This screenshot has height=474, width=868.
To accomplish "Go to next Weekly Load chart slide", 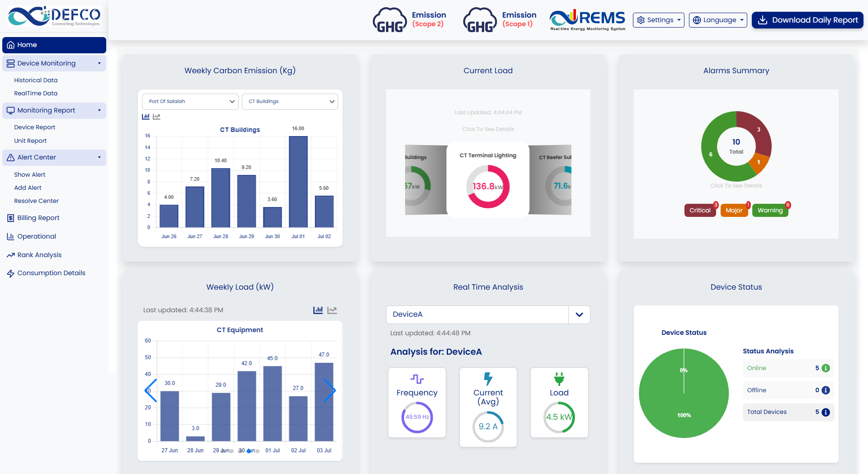I will click(x=330, y=390).
